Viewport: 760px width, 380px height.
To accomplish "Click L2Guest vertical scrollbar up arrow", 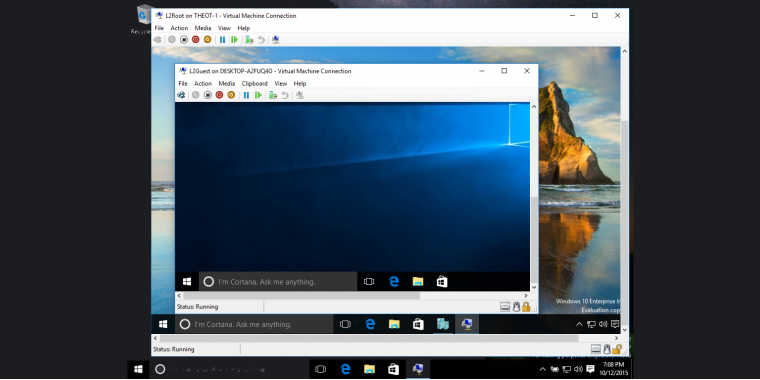I will pos(534,106).
